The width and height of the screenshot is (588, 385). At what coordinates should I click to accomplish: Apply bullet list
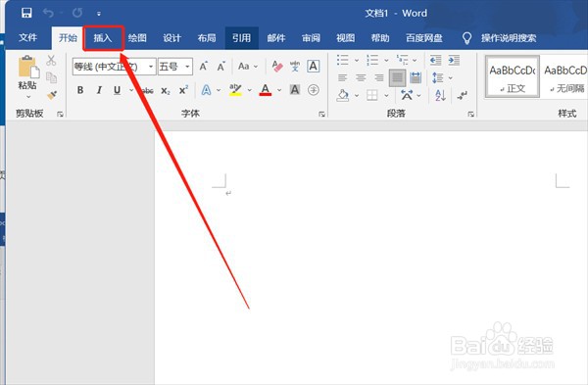(343, 60)
